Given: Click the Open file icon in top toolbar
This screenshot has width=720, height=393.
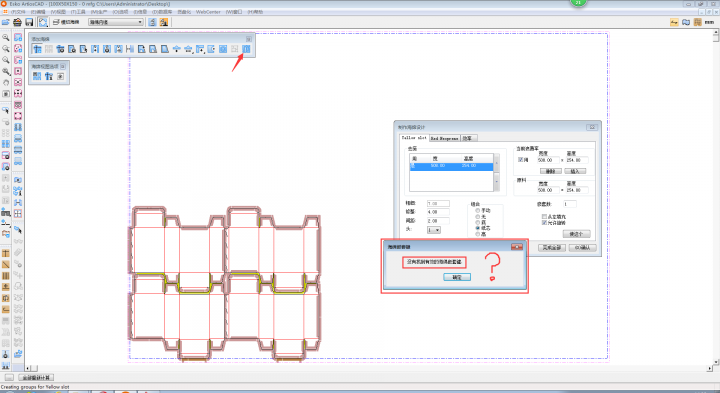Looking at the screenshot, I should pos(6,22).
